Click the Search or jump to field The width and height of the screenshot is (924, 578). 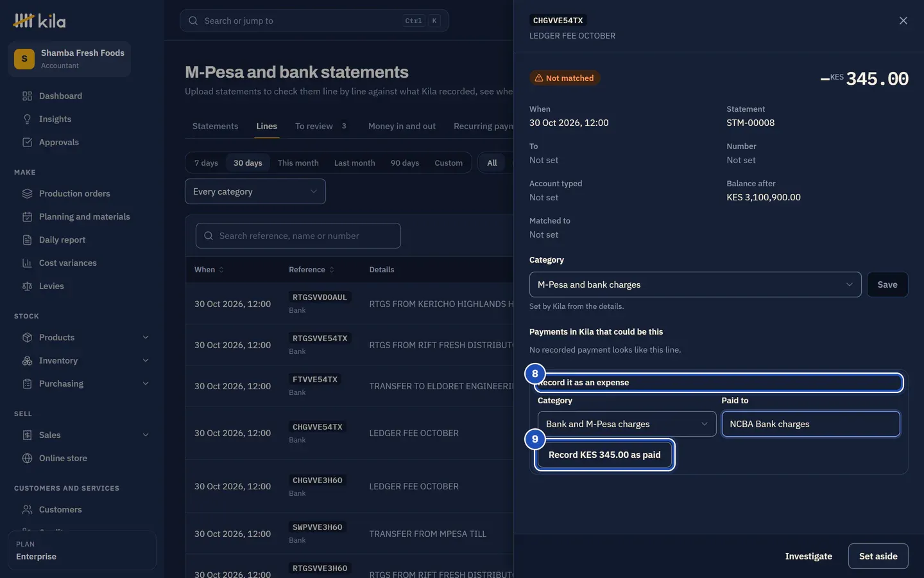[x=314, y=21]
